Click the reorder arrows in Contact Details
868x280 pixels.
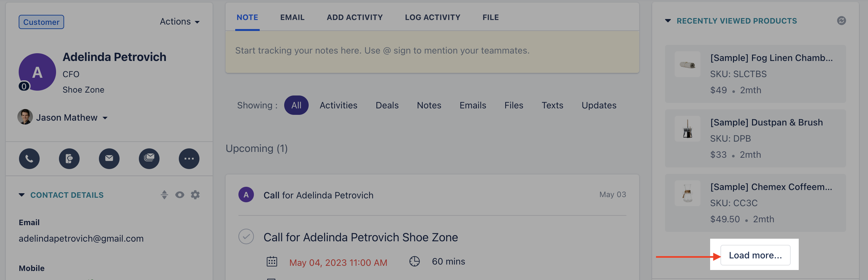point(164,195)
